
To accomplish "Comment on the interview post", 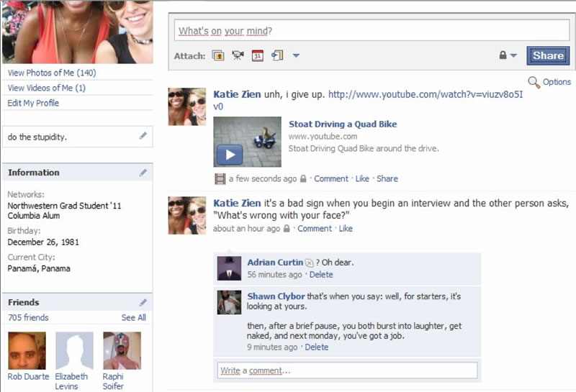I will point(315,229).
